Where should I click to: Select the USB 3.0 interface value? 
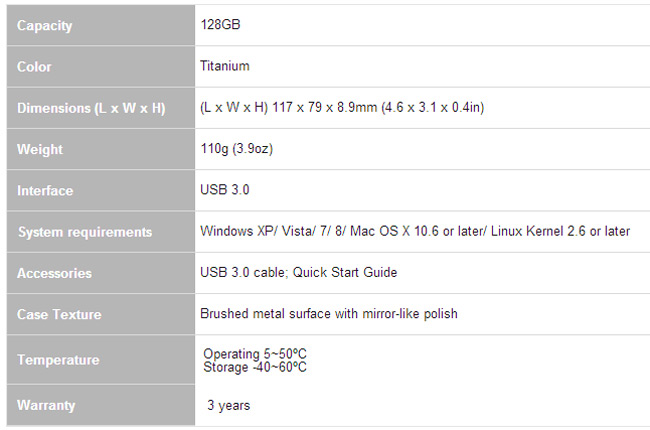(225, 190)
